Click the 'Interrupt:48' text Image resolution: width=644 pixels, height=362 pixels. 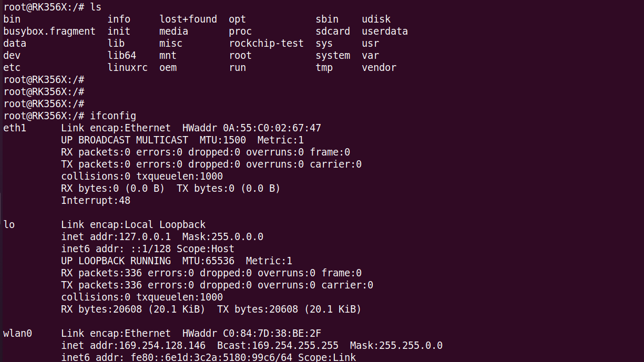(x=96, y=200)
